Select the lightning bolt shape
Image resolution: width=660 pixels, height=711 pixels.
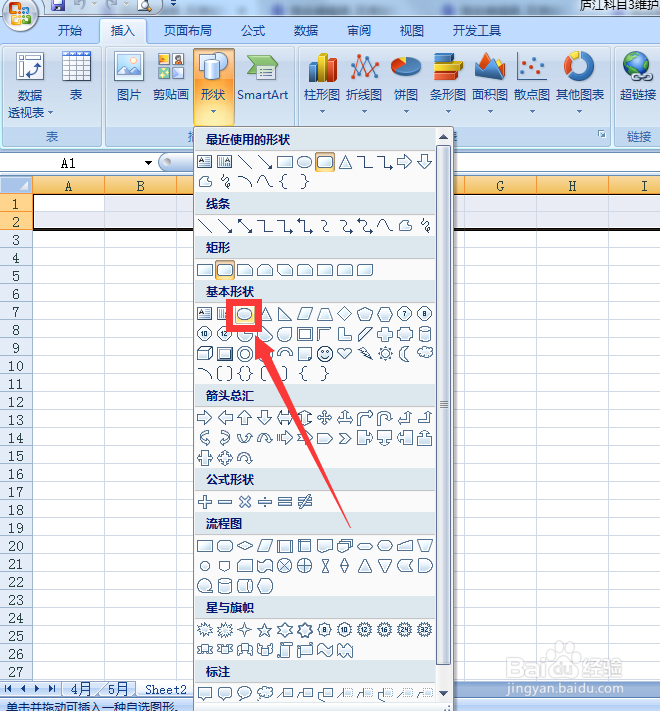[x=364, y=354]
